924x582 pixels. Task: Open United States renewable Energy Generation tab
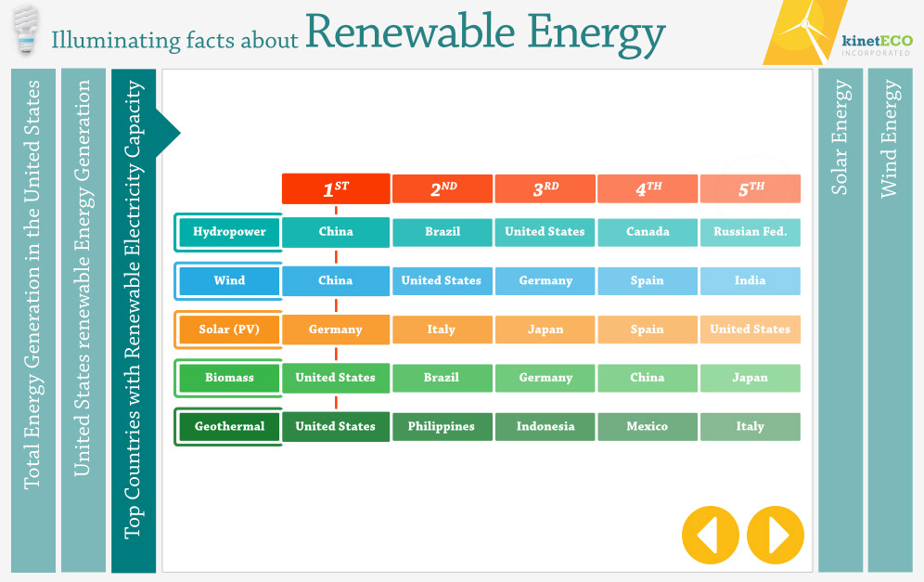click(x=83, y=320)
